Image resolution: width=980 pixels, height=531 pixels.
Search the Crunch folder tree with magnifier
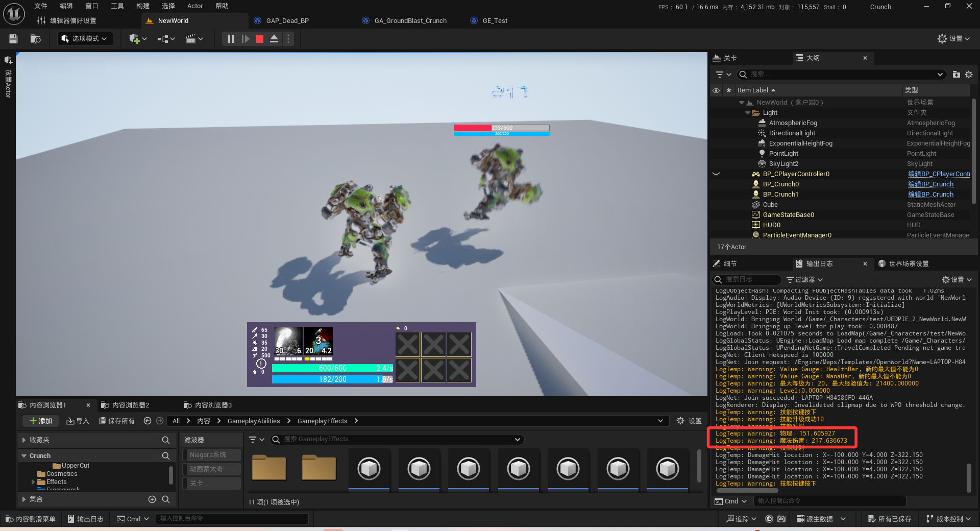[166, 455]
